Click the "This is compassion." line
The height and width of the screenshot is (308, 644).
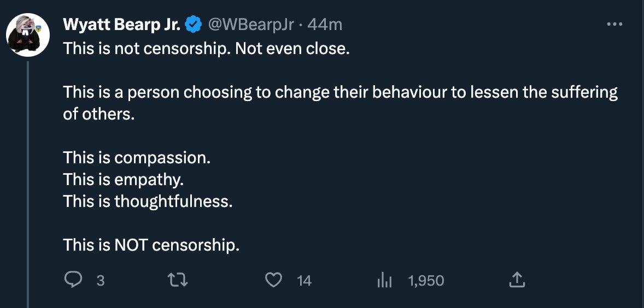[137, 158]
